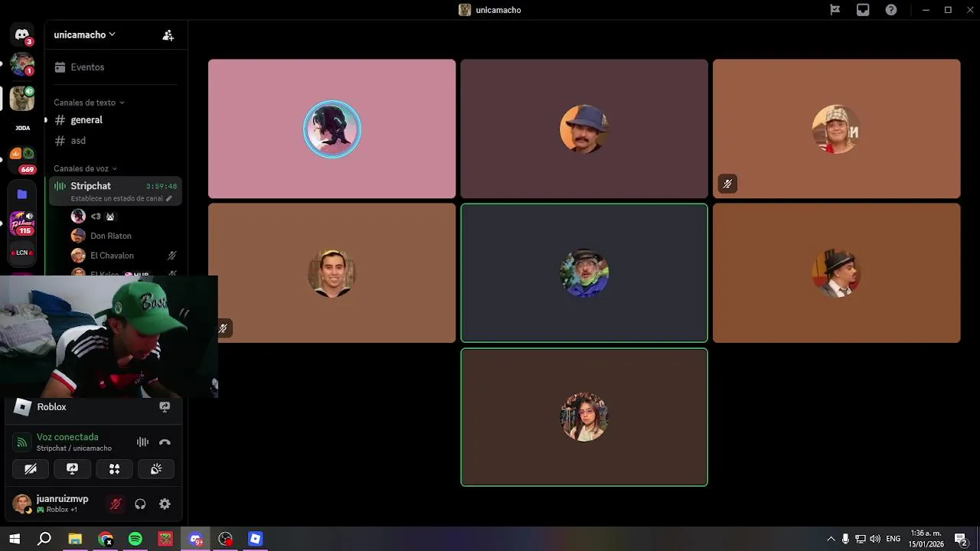Select the bottom tile with girl avatar
This screenshot has height=551, width=980.
click(584, 417)
